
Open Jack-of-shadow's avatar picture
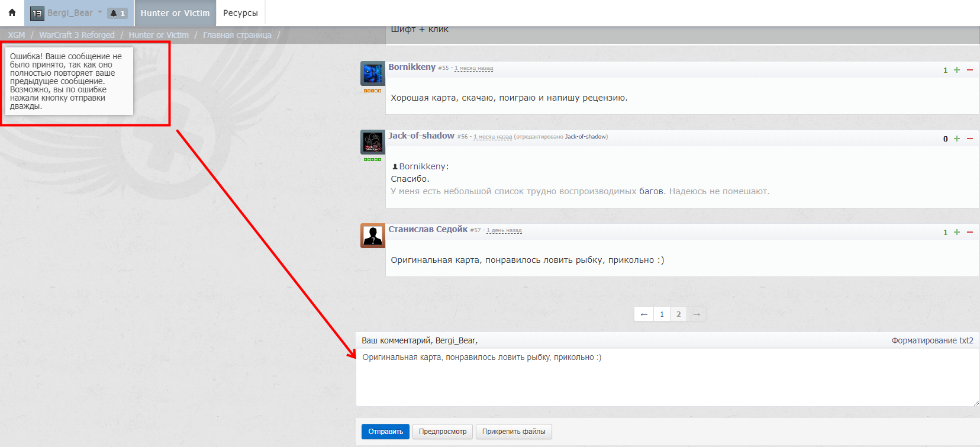tap(373, 143)
